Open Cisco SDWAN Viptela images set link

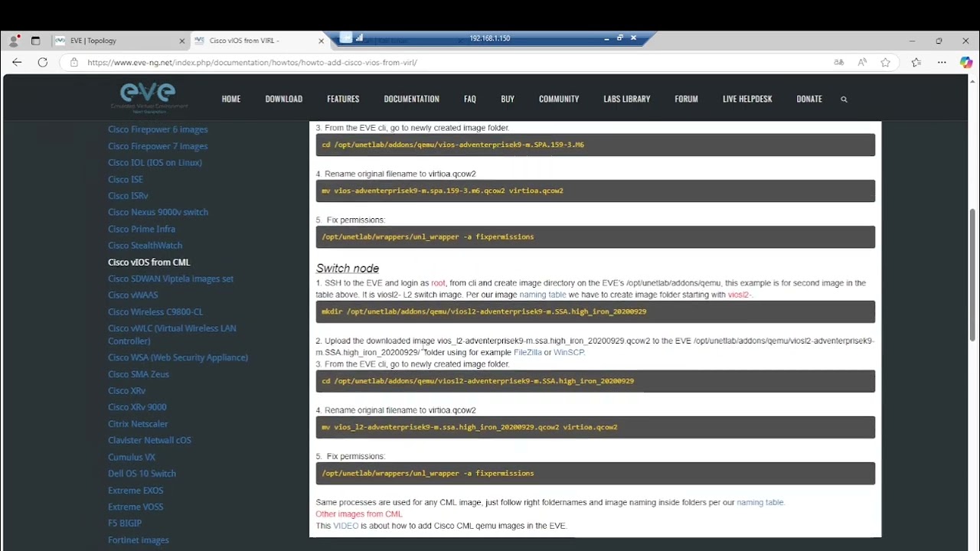(171, 279)
